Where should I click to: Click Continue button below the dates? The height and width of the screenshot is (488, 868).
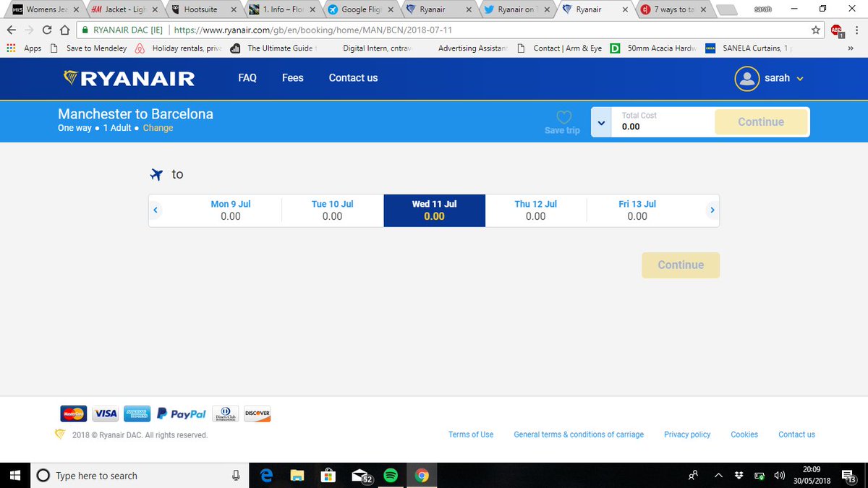[x=681, y=265]
